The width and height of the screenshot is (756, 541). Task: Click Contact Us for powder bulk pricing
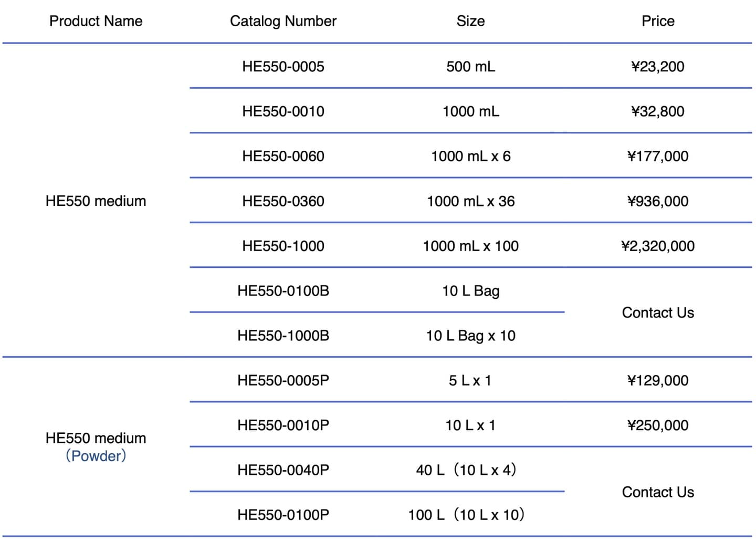pyautogui.click(x=658, y=492)
